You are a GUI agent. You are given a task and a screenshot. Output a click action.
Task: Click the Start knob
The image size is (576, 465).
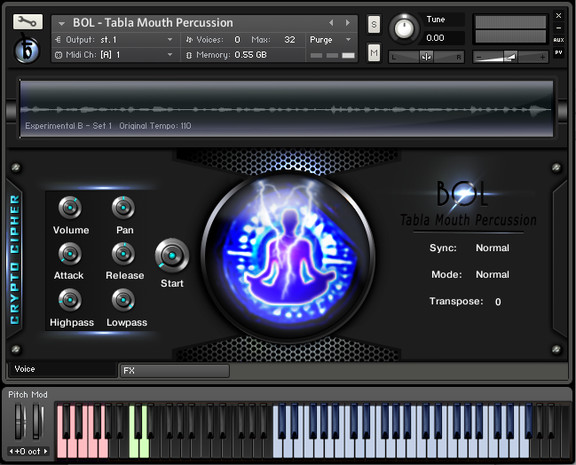pos(172,255)
